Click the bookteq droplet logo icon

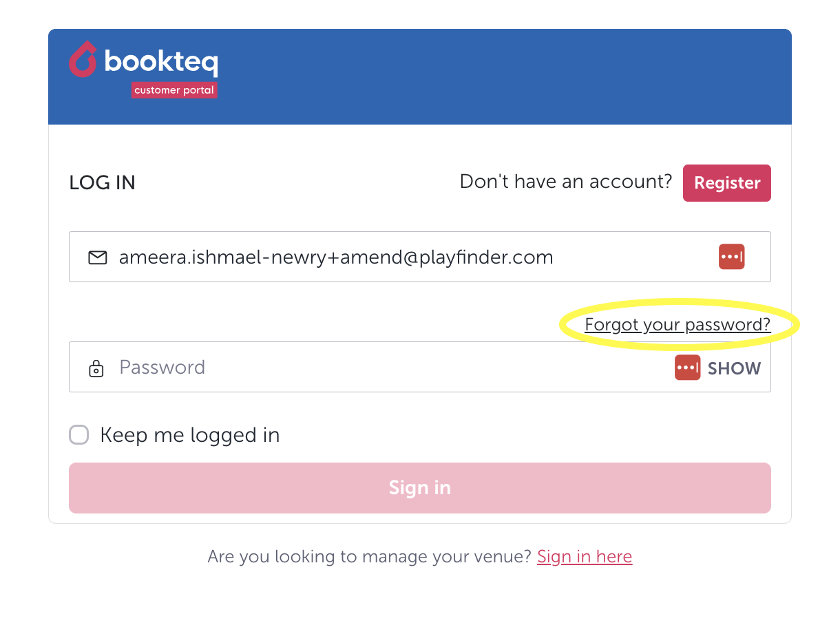tap(83, 59)
